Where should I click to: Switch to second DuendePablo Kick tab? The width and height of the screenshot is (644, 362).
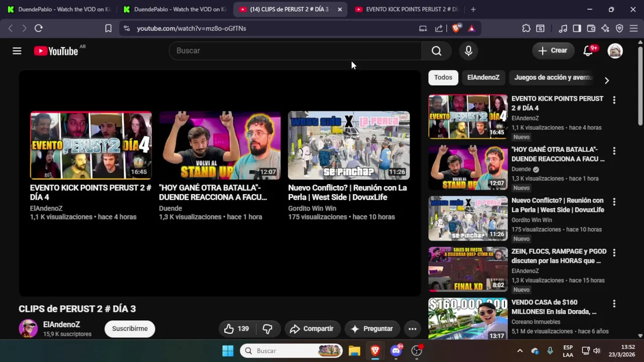[x=175, y=9]
